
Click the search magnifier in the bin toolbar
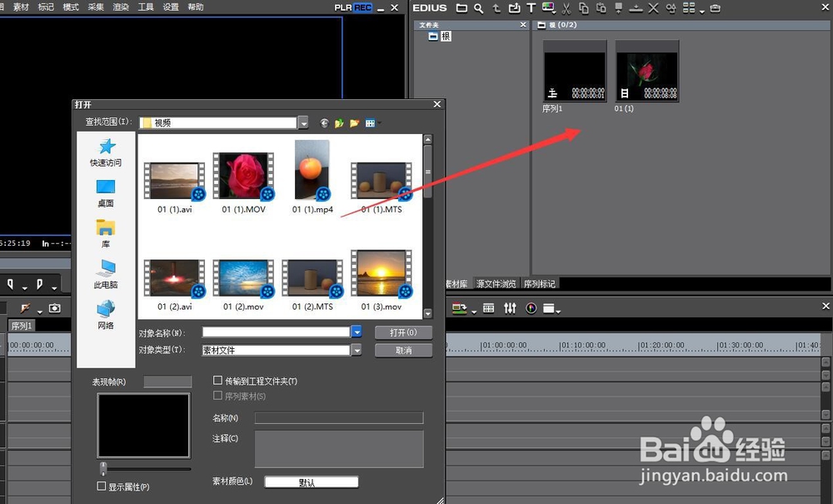pos(479,8)
